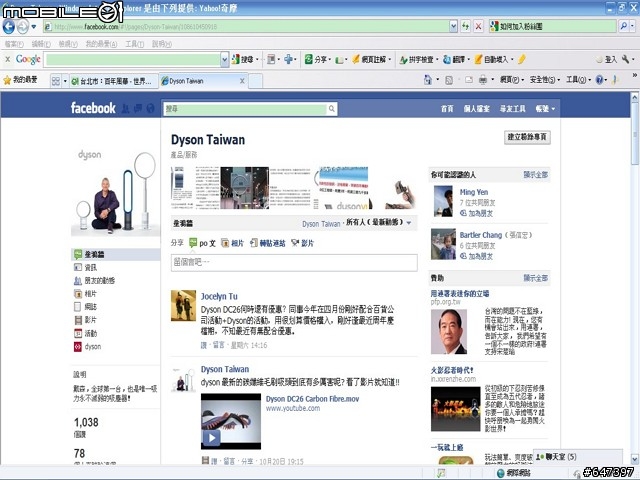Click the Find Friends nav link
The height and width of the screenshot is (480, 640).
point(512,109)
